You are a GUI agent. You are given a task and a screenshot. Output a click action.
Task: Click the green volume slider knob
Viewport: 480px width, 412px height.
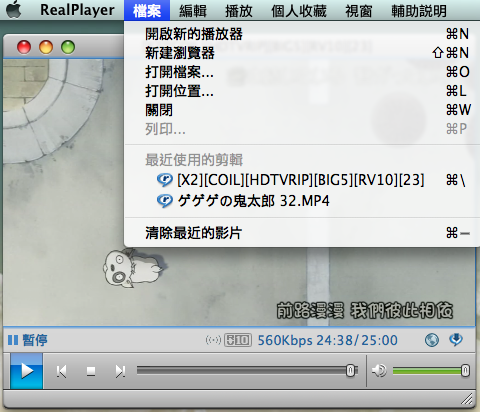(x=465, y=371)
